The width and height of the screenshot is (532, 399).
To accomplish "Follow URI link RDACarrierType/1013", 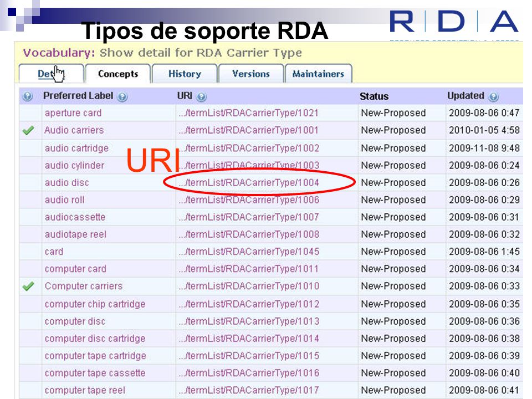I will coord(249,321).
